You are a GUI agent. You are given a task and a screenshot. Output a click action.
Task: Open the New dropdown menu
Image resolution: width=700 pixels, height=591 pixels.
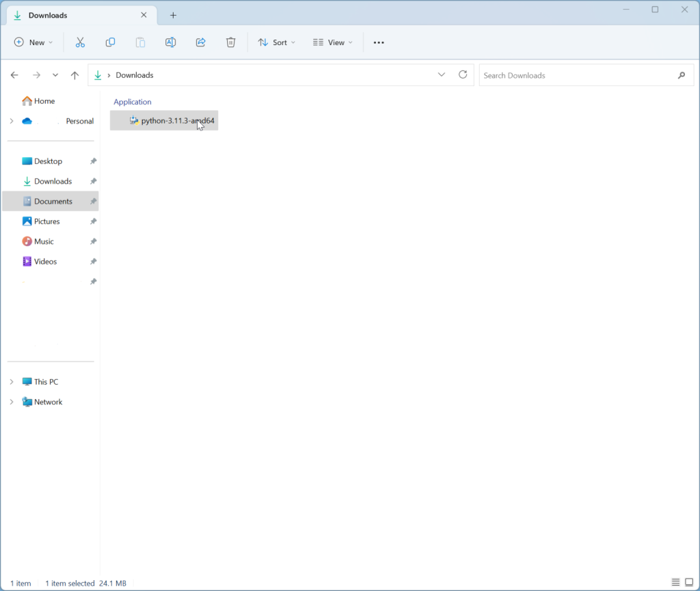point(33,42)
